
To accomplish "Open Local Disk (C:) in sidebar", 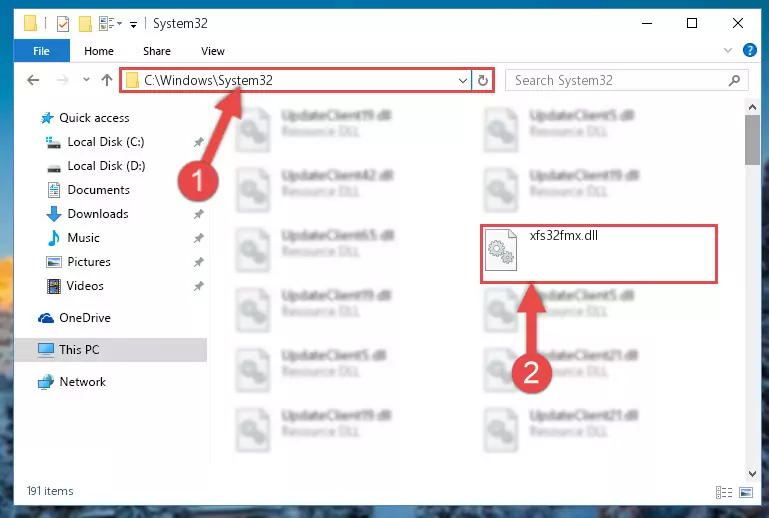I will (105, 142).
